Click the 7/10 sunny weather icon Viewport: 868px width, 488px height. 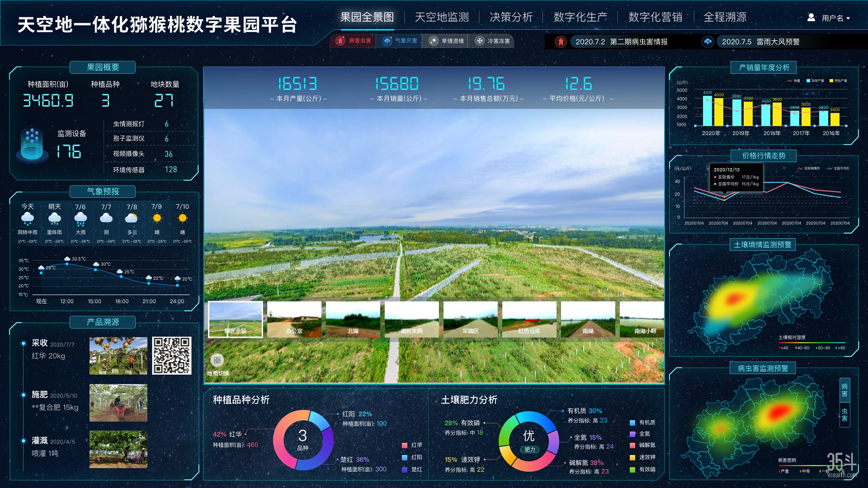point(182,218)
